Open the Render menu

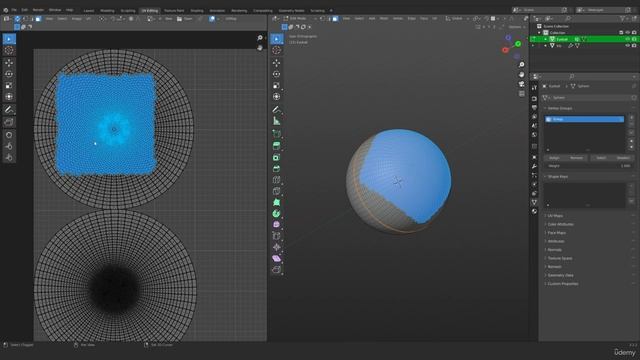coord(38,10)
